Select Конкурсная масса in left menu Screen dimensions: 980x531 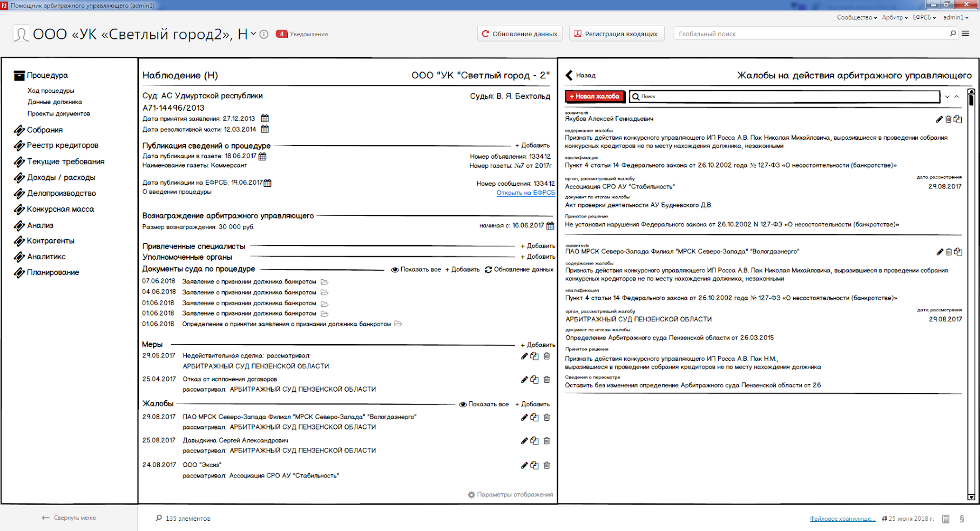tap(60, 209)
